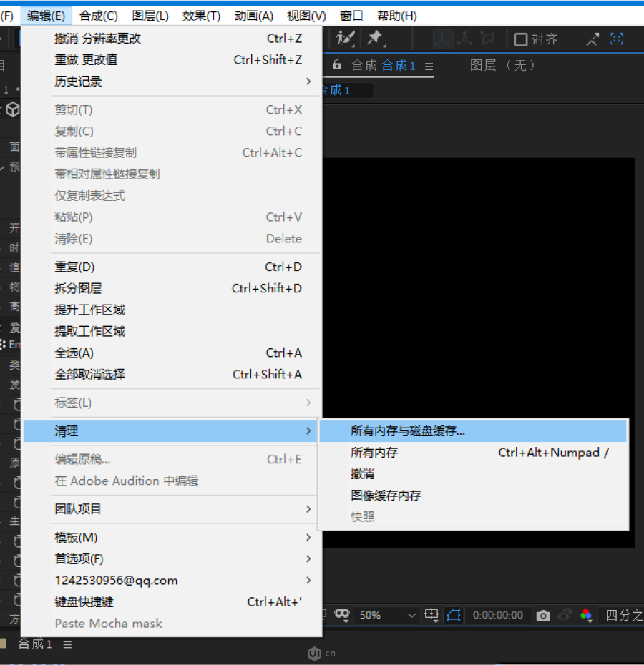Click 所有内存 purge option
The height and width of the screenshot is (665, 644).
pyautogui.click(x=473, y=453)
